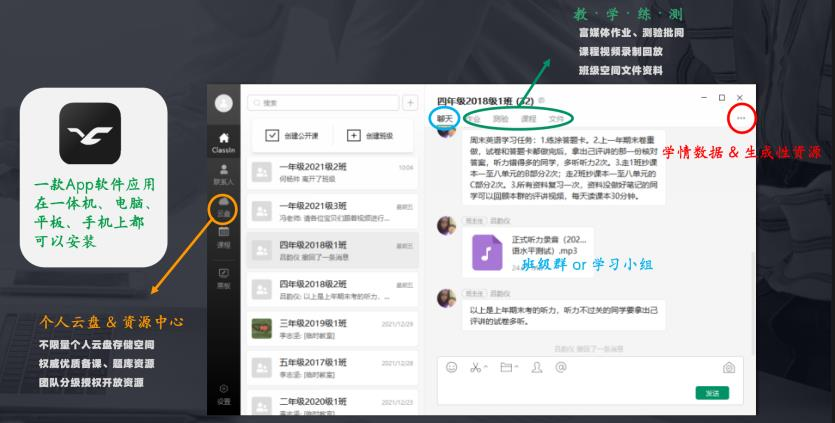Click the 正式听力录音 mp3 file name
This screenshot has height=423, width=835.
tap(549, 245)
